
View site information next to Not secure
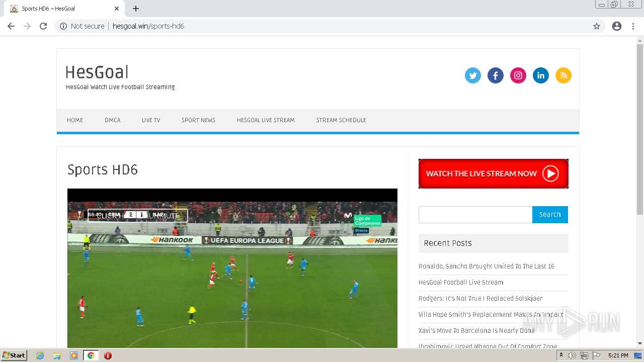pos(63,26)
